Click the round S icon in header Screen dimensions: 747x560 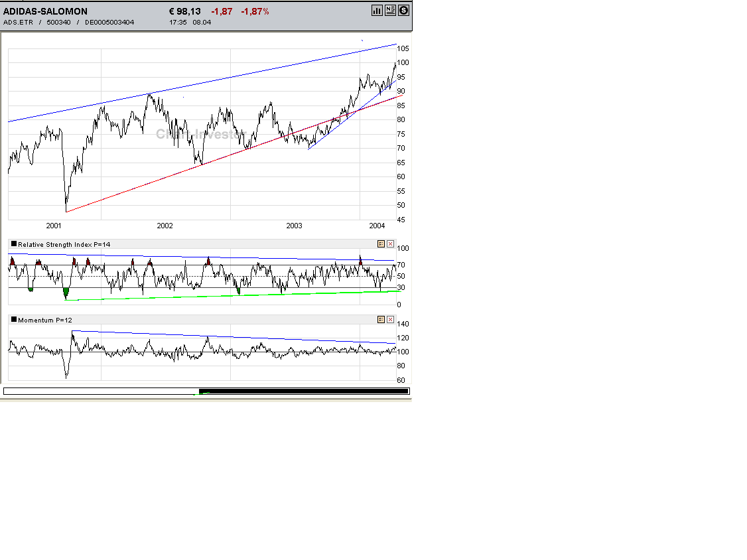pyautogui.click(x=403, y=11)
